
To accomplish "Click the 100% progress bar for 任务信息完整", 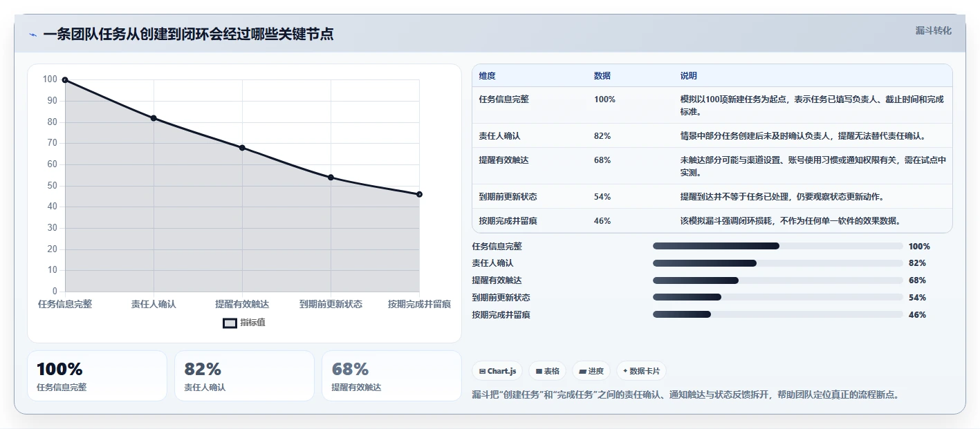I will [x=778, y=246].
